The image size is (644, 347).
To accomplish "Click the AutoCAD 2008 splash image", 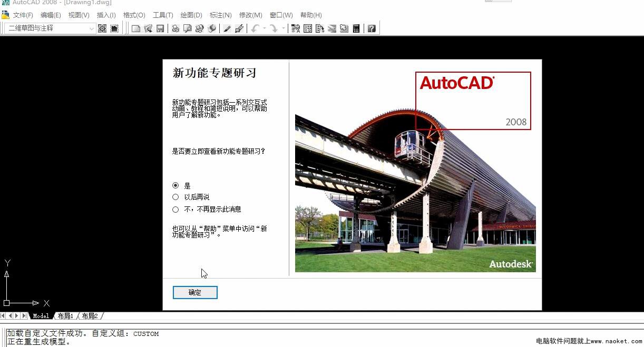I will point(415,168).
